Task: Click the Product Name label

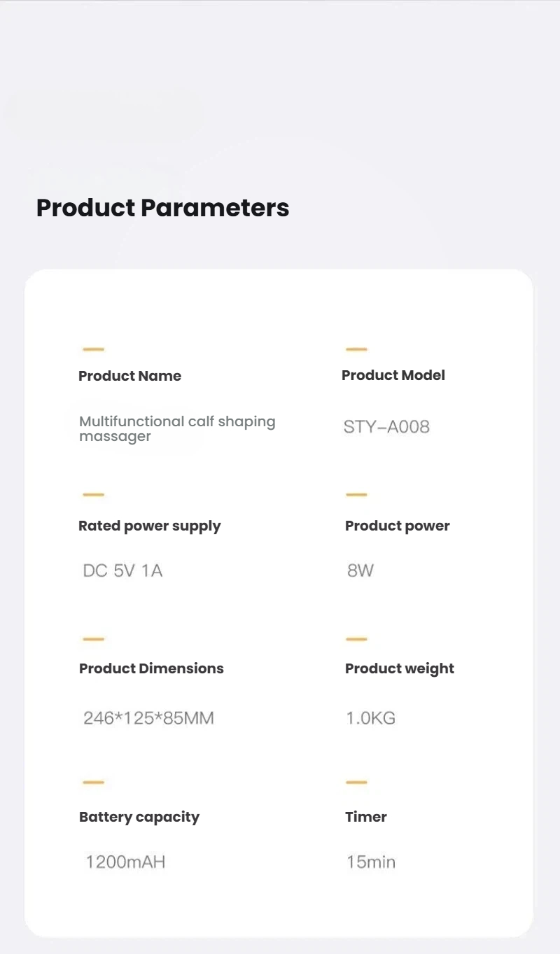Action: tap(129, 376)
